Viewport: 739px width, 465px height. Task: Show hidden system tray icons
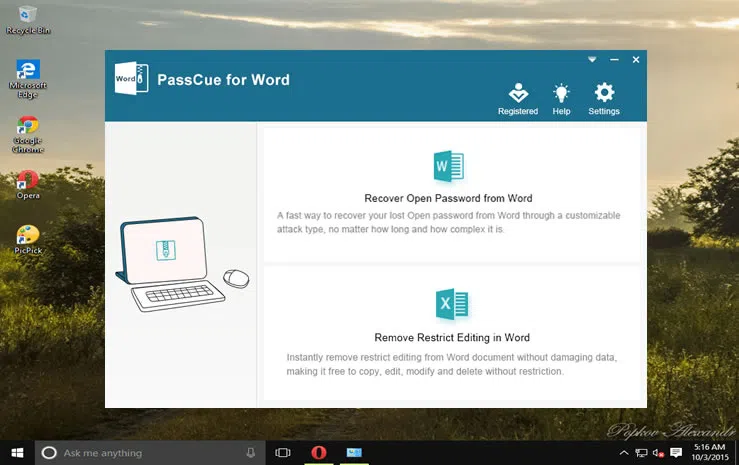[624, 453]
